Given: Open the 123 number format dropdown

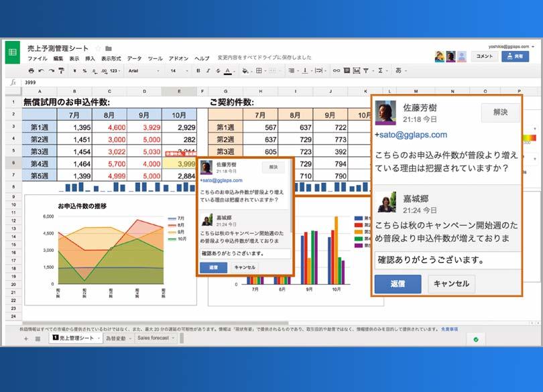Looking at the screenshot, I should click(113, 70).
